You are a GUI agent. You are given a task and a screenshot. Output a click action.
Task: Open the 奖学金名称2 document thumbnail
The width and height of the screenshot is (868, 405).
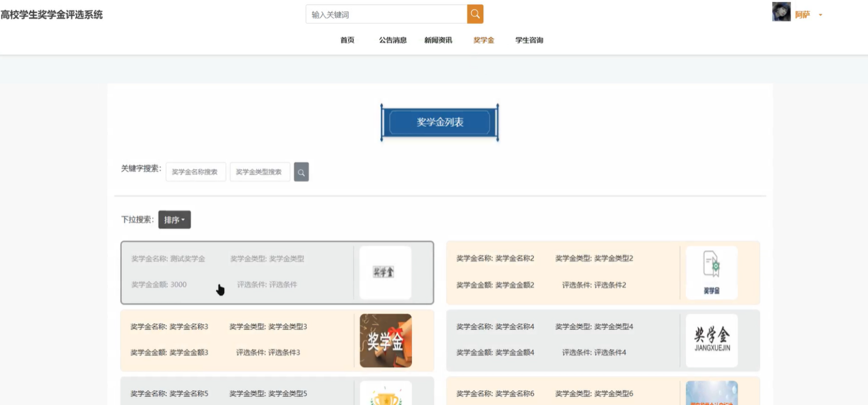tap(712, 273)
